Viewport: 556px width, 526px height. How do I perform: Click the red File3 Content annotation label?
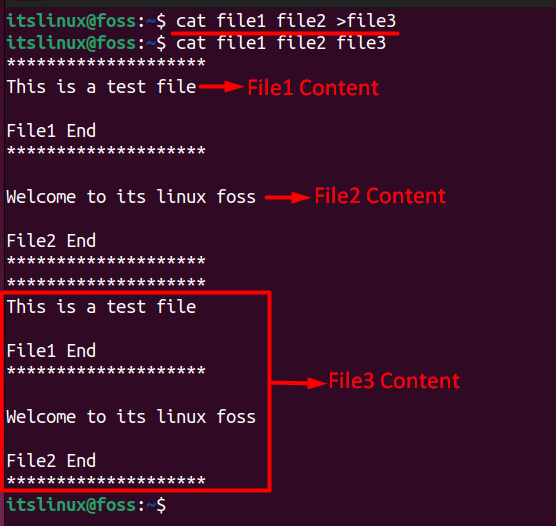point(394,381)
